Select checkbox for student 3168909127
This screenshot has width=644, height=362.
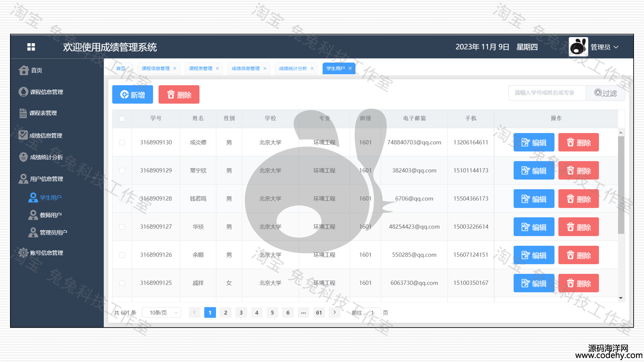point(122,227)
